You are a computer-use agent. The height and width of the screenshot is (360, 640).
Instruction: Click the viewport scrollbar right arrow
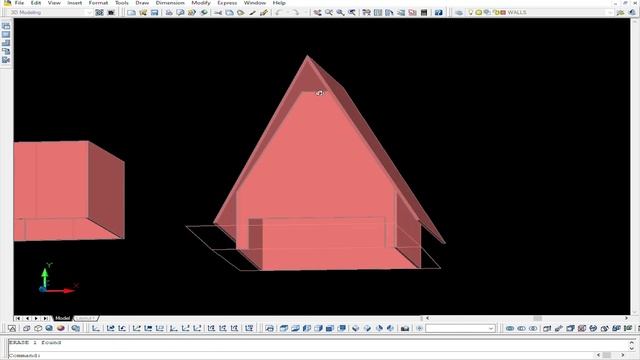coord(627,318)
